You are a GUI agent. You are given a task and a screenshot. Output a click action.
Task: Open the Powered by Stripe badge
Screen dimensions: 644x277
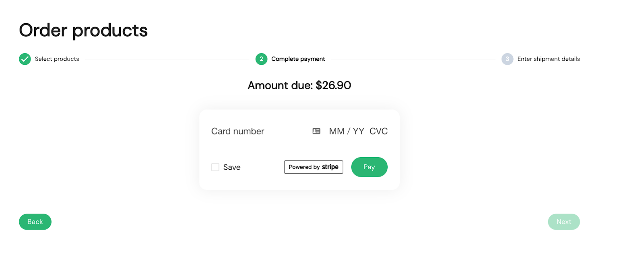point(314,167)
